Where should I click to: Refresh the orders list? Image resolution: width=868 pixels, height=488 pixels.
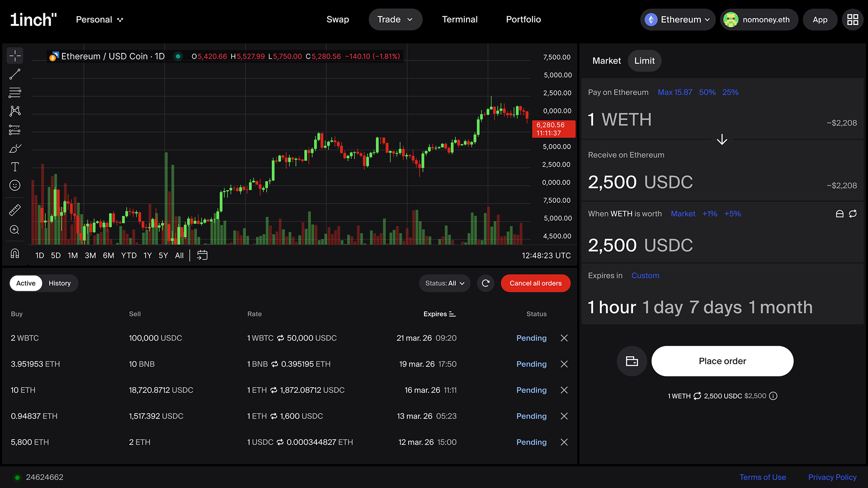[486, 283]
